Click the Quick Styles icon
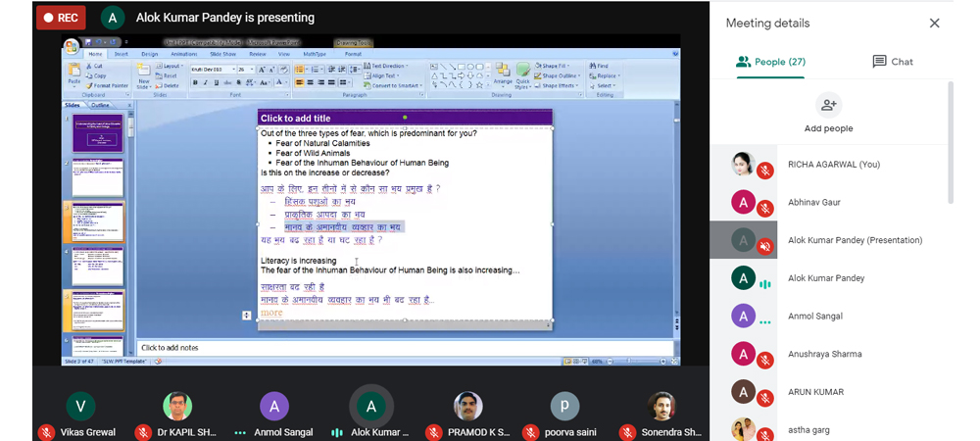The height and width of the screenshot is (441, 980). (x=523, y=73)
